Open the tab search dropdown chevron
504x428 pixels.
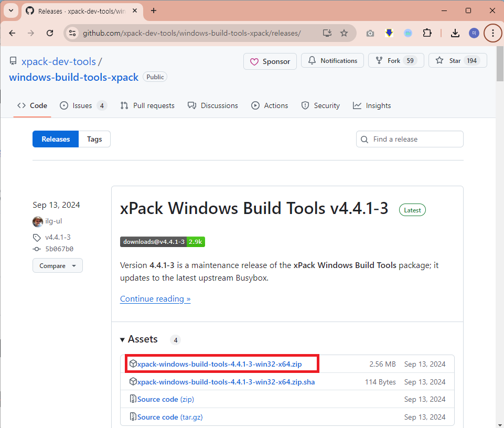[11, 10]
